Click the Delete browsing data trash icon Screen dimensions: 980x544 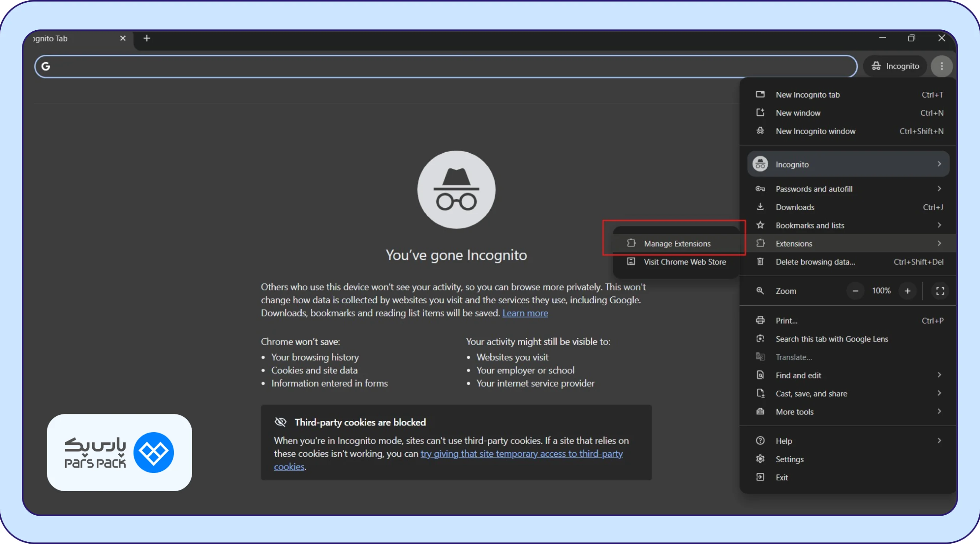[760, 262]
